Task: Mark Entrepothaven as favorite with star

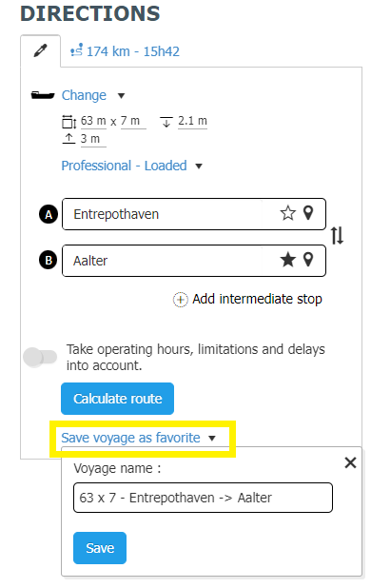Action: click(288, 213)
